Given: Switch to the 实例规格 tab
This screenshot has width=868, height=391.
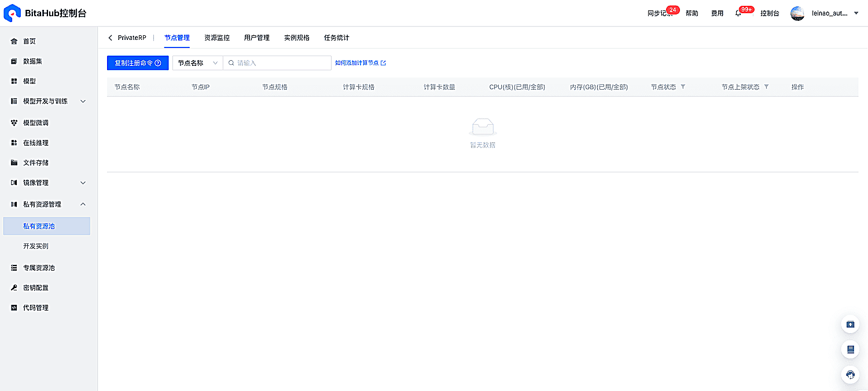Looking at the screenshot, I should [x=297, y=38].
